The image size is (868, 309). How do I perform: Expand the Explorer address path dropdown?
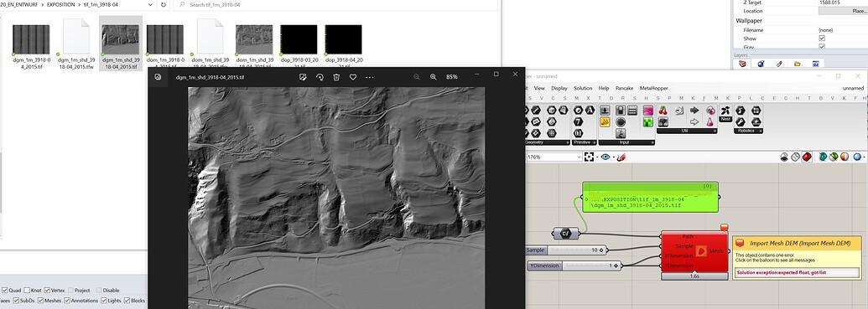[x=152, y=4]
